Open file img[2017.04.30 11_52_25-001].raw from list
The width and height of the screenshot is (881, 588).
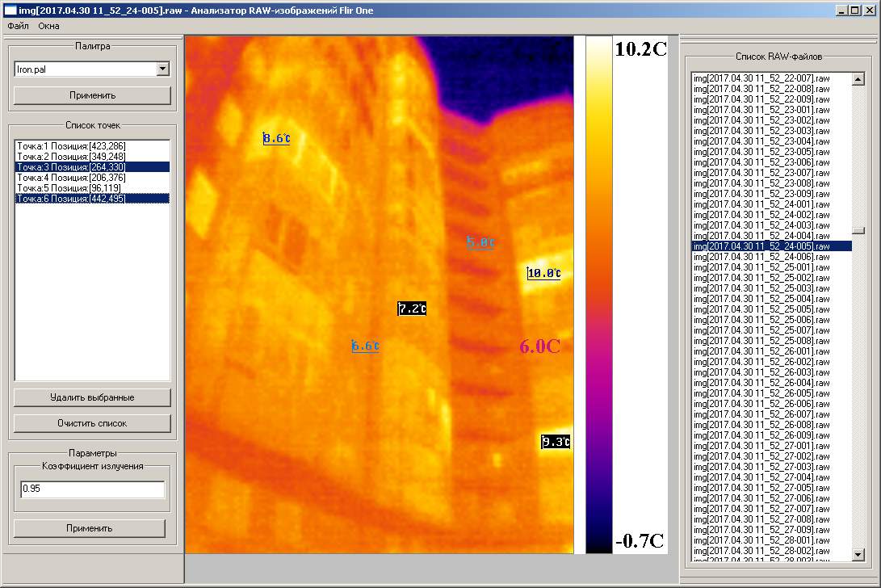(761, 267)
